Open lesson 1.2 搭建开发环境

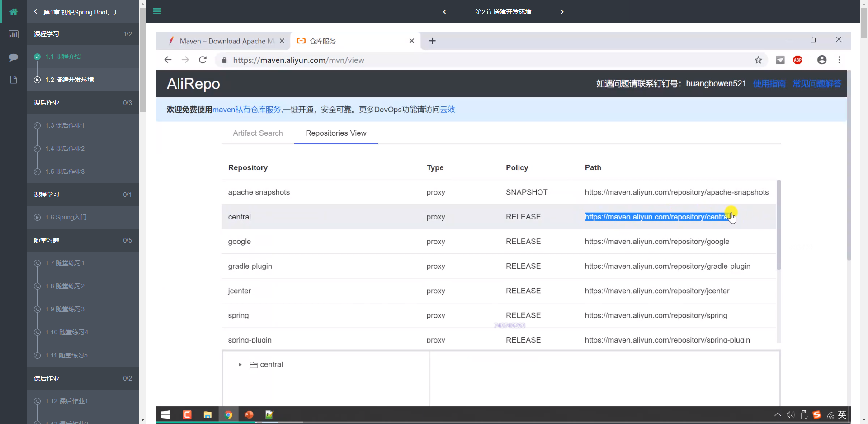83,80
